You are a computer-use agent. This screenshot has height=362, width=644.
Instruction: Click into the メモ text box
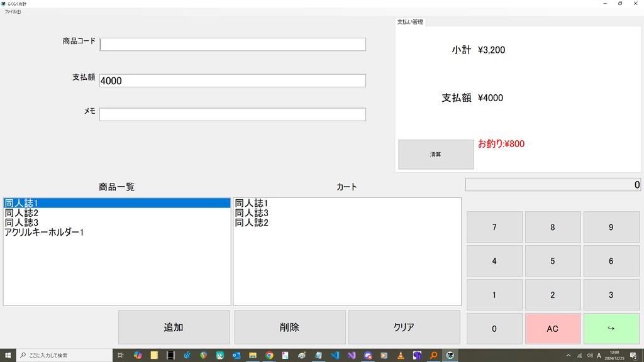pos(233,114)
